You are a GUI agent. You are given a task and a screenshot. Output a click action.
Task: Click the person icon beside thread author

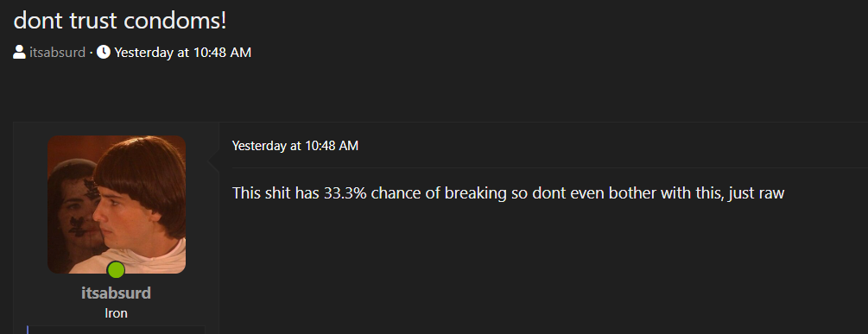pos(19,53)
